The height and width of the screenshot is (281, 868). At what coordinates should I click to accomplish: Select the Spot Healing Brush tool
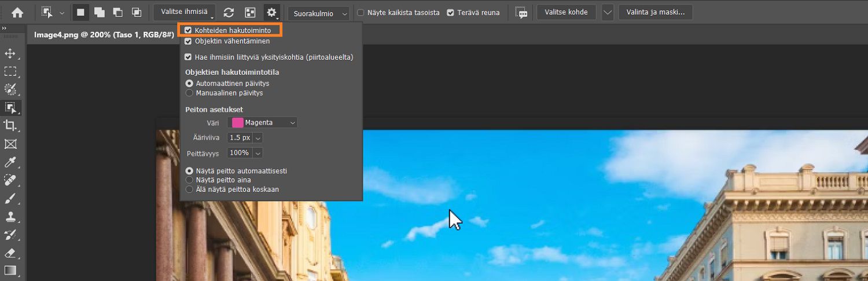click(x=10, y=180)
